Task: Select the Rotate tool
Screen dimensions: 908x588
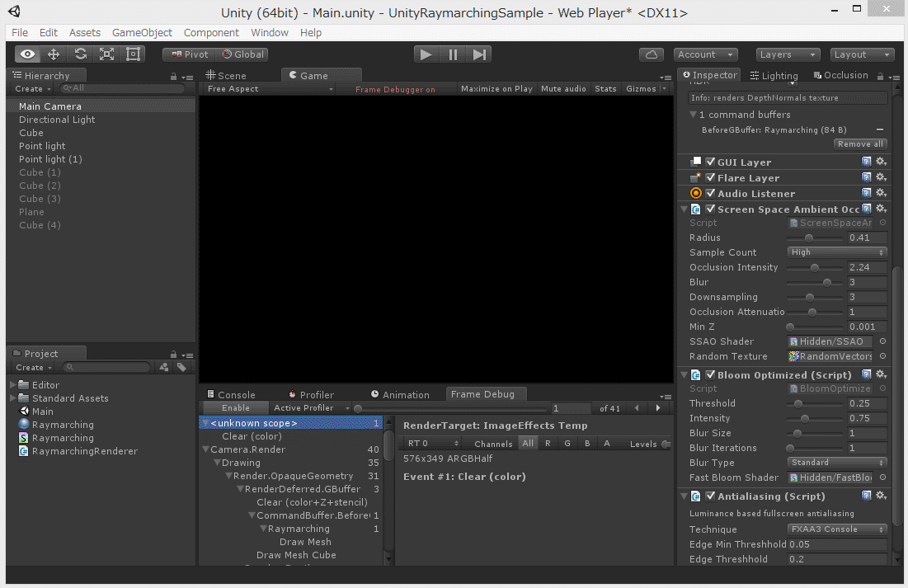Action: point(80,54)
